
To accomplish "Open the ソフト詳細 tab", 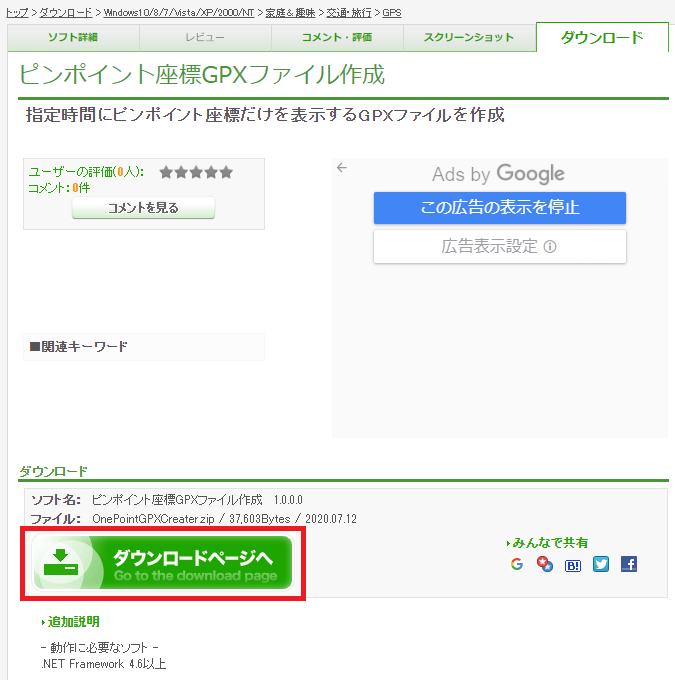I will click(x=73, y=38).
